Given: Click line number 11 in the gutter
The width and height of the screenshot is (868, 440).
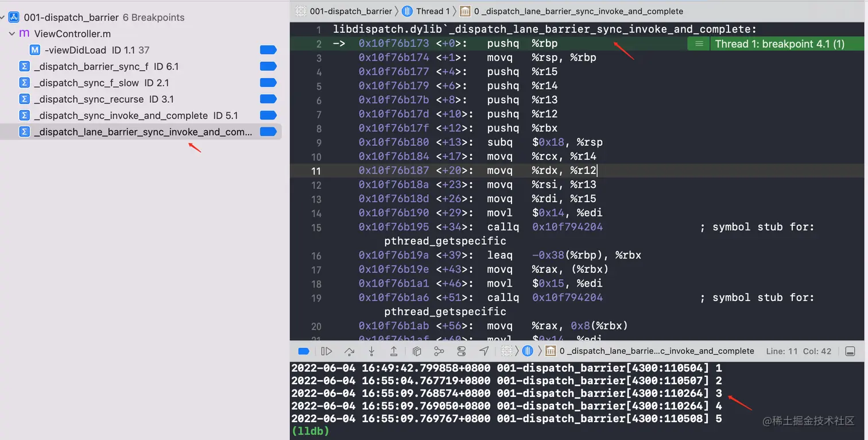Looking at the screenshot, I should tap(316, 171).
